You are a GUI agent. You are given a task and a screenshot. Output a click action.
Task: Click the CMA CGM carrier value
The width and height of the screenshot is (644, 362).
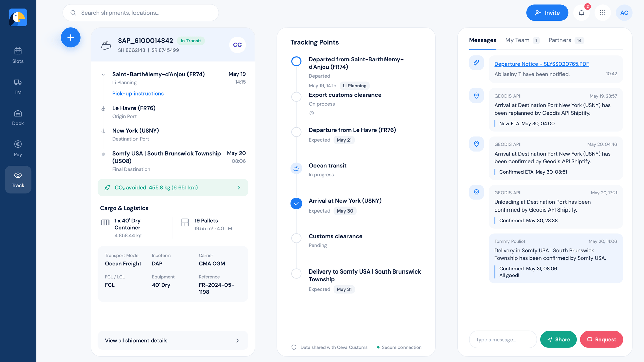212,264
